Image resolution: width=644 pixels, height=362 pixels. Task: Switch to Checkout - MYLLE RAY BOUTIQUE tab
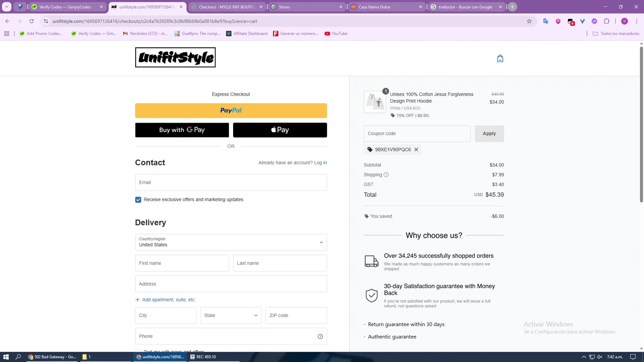coord(227,7)
